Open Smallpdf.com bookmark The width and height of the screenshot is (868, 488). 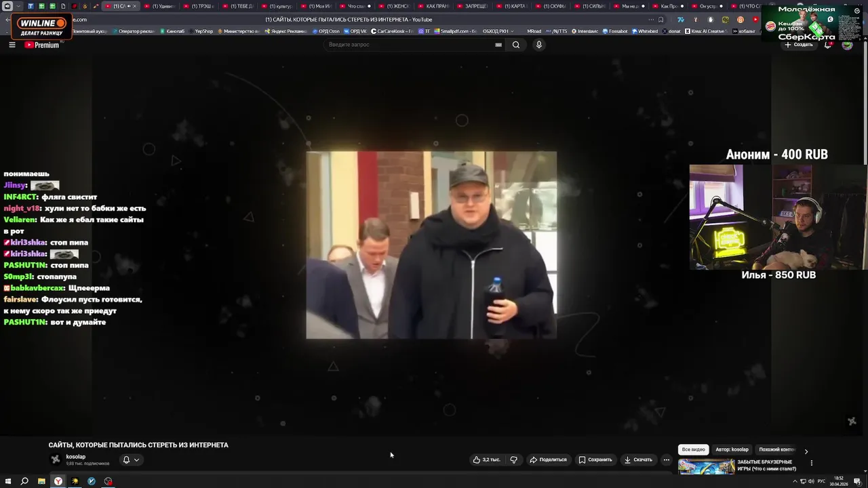pyautogui.click(x=456, y=31)
